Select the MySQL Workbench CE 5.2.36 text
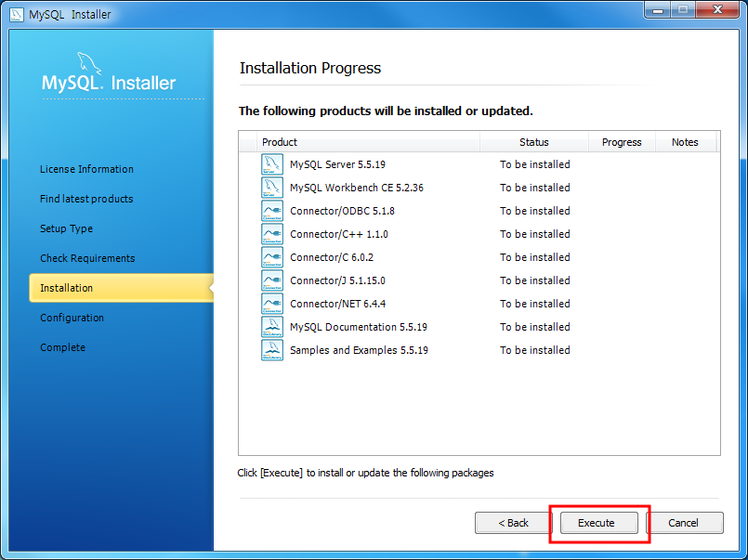 [357, 188]
